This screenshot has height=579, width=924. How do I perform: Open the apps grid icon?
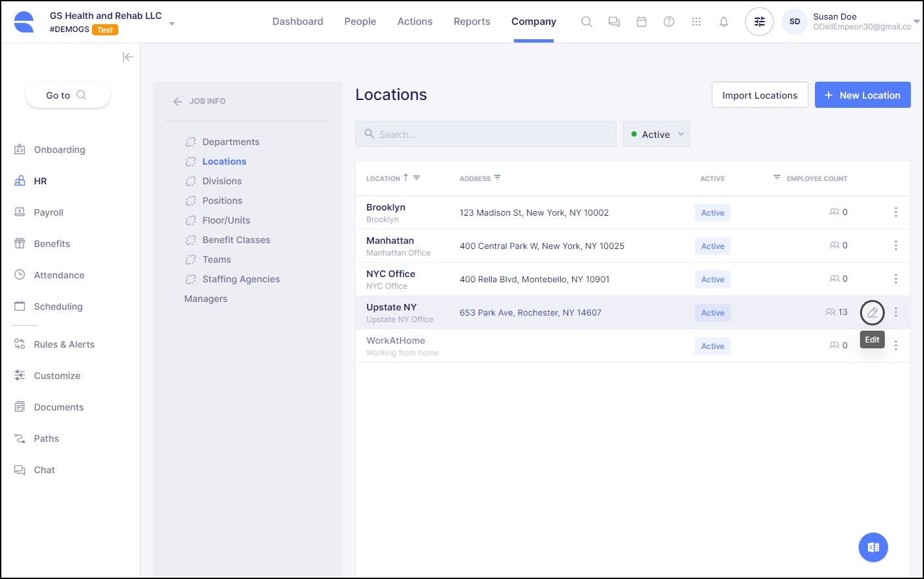coord(696,22)
